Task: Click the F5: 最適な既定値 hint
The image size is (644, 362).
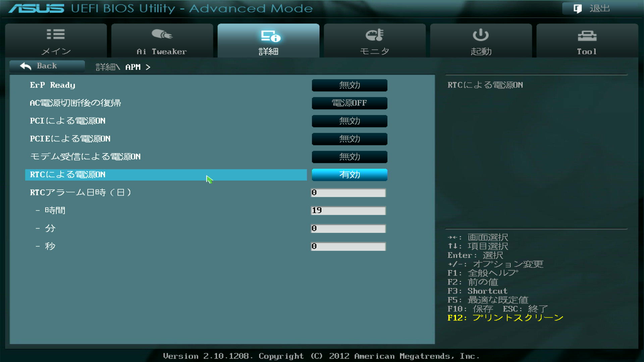Action: [x=488, y=300]
